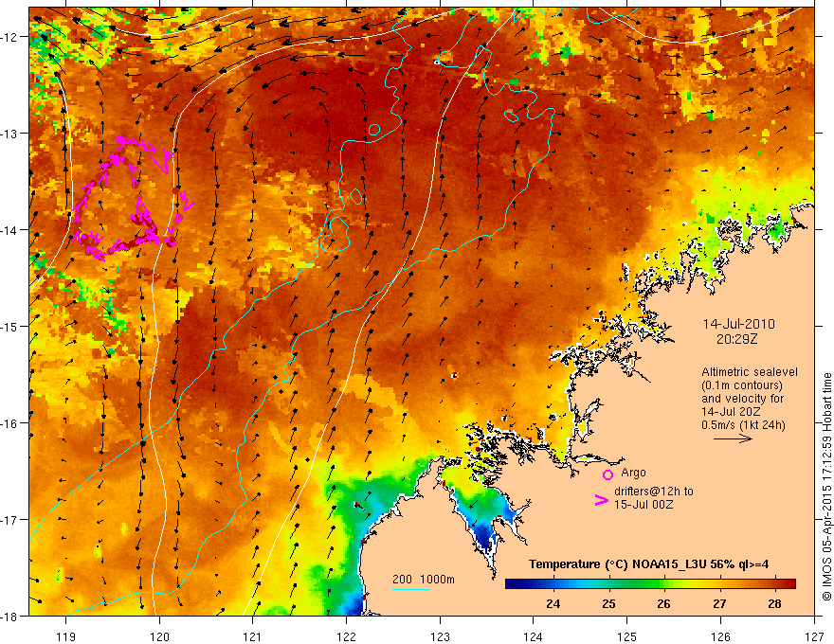The height and width of the screenshot is (644, 834).
Task: Click the '14-Jul 20Z' caption line
Action: (x=731, y=412)
